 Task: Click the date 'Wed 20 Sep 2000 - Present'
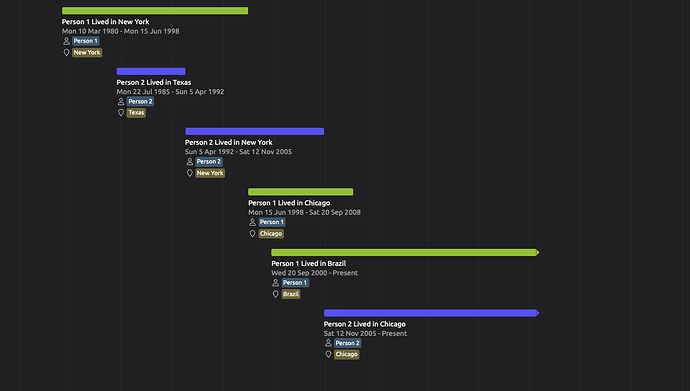[315, 273]
